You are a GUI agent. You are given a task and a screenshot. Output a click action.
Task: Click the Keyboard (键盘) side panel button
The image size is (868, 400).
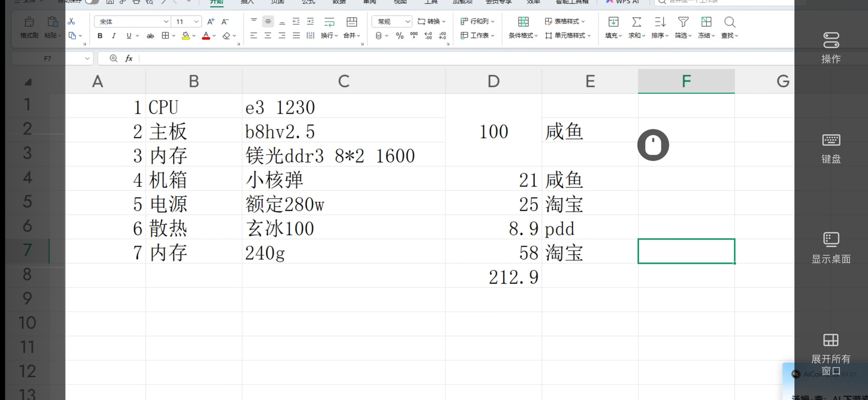click(831, 149)
